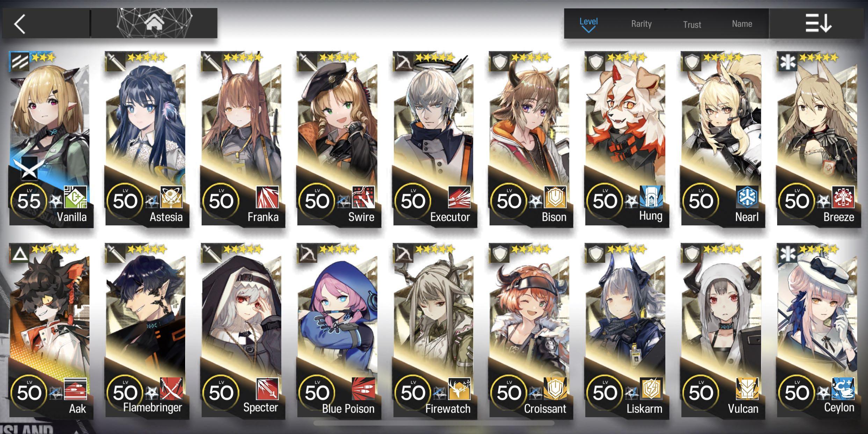Choose the Liskarm operator card
The image size is (868, 434).
click(x=626, y=331)
